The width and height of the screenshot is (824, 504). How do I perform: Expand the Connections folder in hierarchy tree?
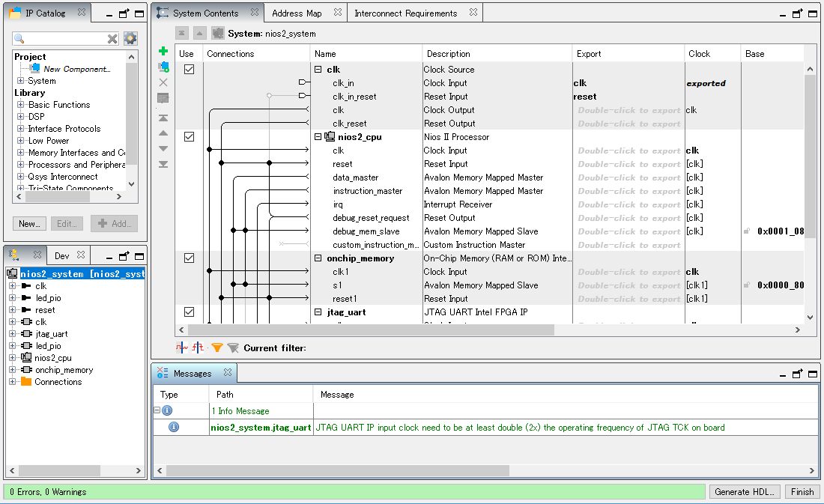(x=12, y=382)
